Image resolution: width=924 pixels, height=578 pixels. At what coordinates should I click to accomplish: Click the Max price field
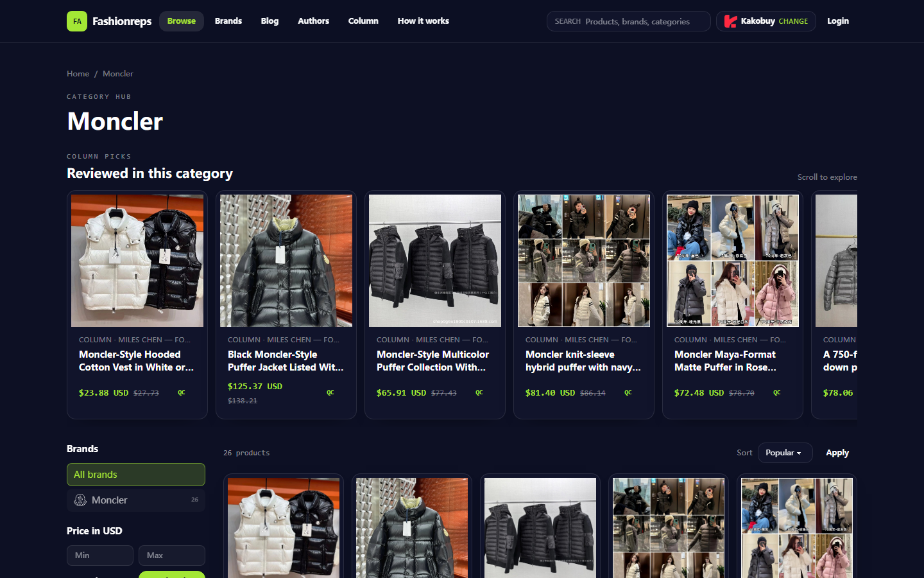172,556
